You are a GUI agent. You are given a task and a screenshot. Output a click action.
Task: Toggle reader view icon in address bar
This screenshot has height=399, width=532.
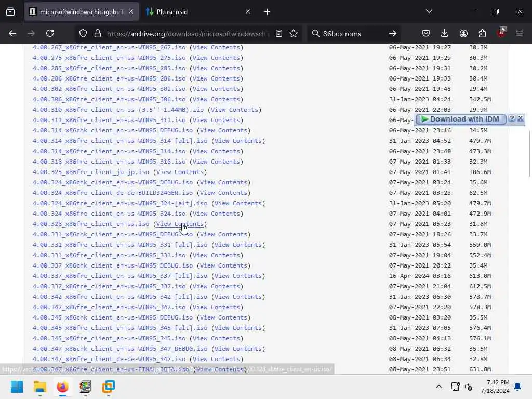[279, 33]
